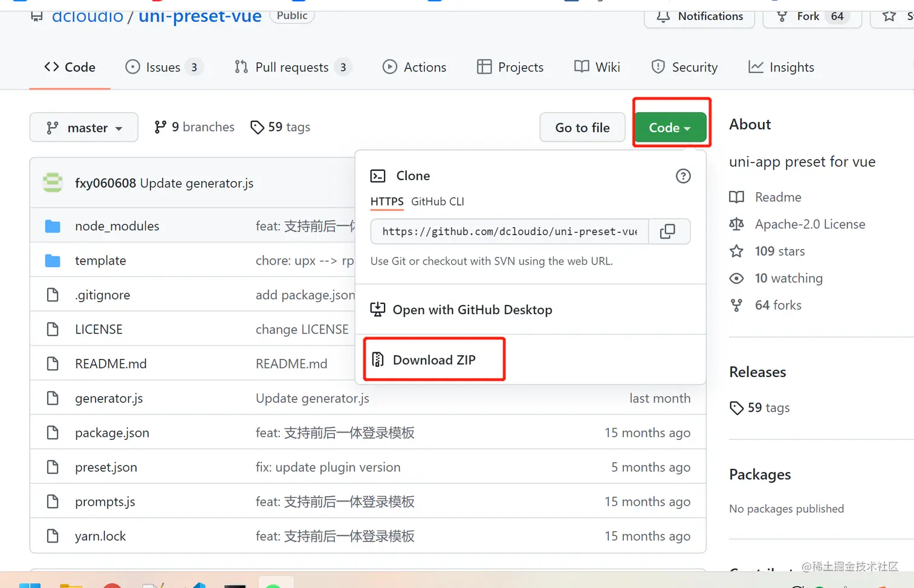Click the fork icon beside 64 forks

pyautogui.click(x=736, y=305)
